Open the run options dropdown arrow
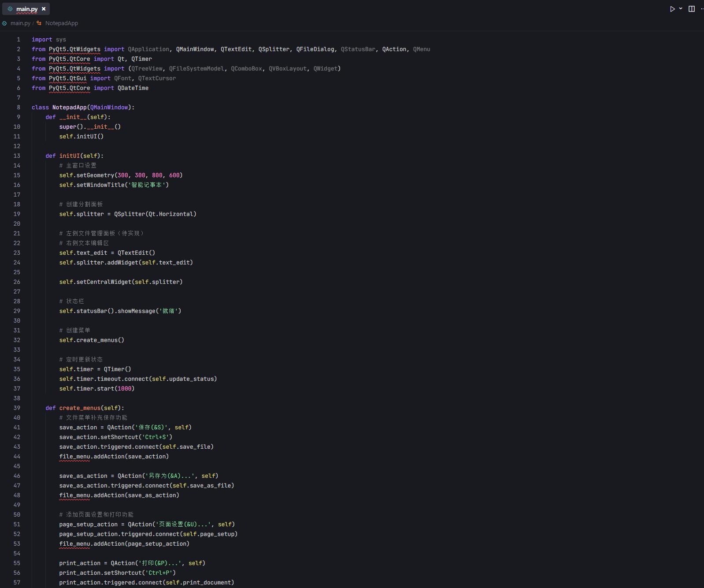This screenshot has width=704, height=588. [x=681, y=8]
